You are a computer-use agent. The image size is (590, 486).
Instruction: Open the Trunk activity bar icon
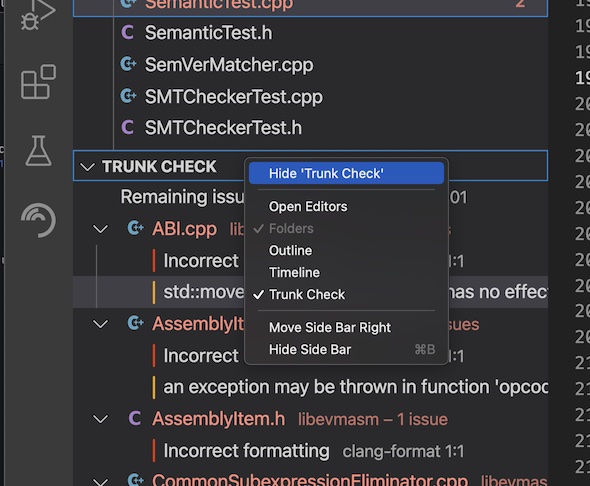[x=38, y=220]
